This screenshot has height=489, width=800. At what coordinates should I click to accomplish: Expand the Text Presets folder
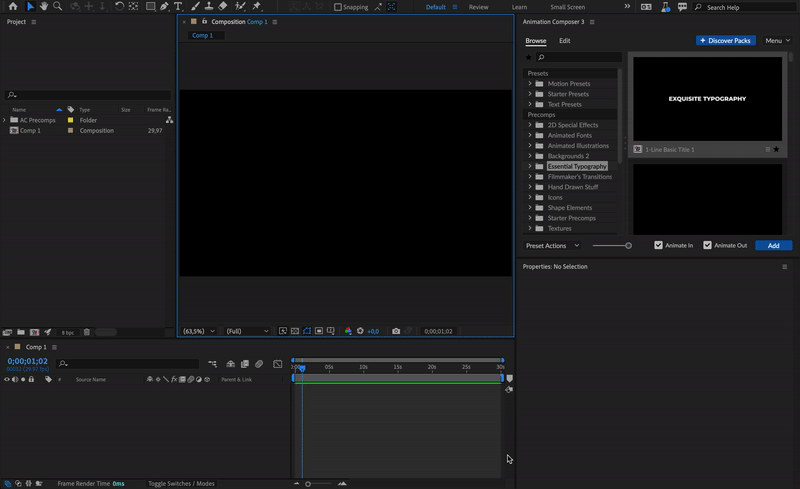(x=530, y=104)
